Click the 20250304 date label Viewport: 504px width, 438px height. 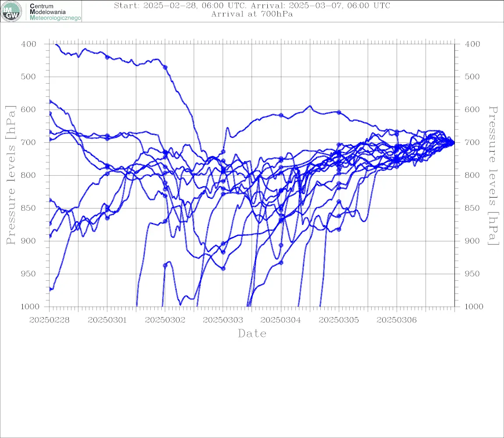281,320
